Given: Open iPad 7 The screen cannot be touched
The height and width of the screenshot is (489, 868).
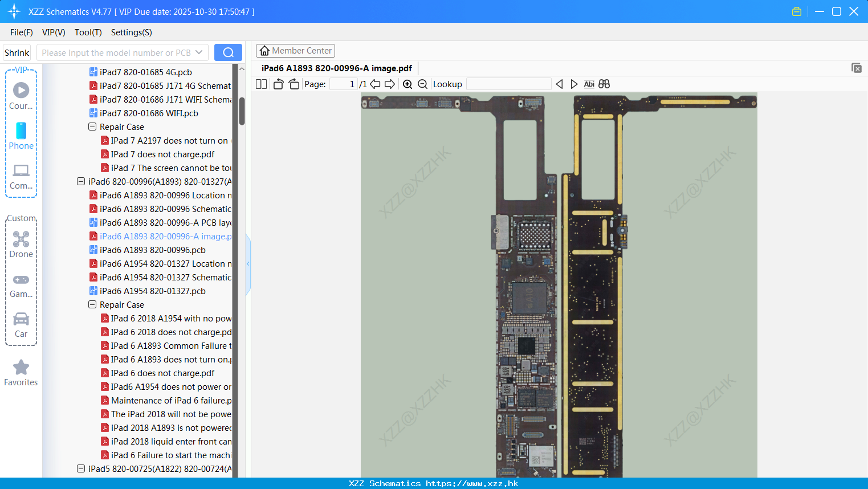Looking at the screenshot, I should [x=166, y=168].
